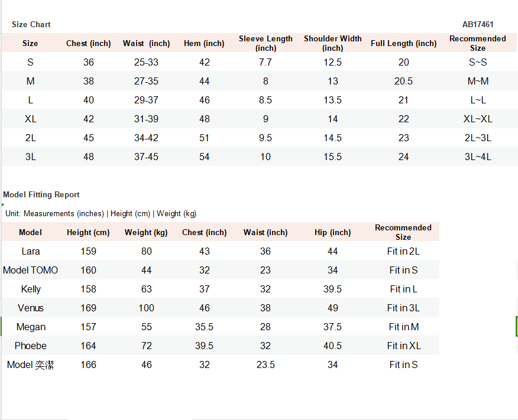This screenshot has height=420, width=518.
Task: Select Megan's chest value 35.5
Action: tap(204, 327)
